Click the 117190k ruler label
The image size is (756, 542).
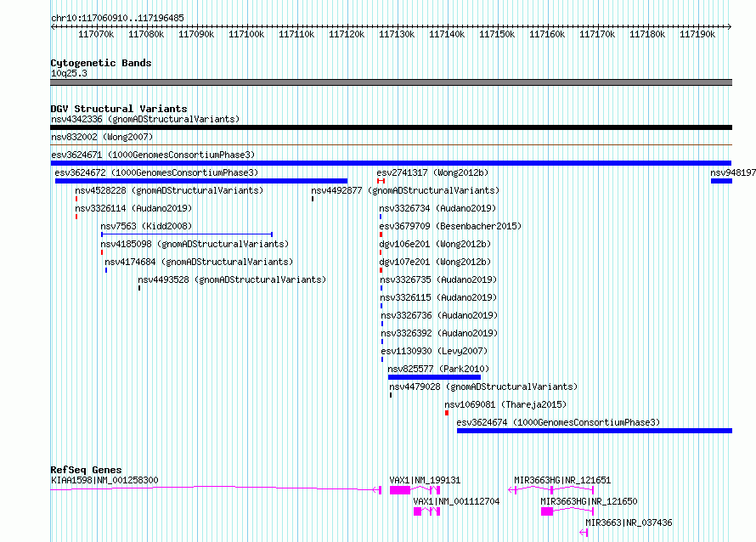697,34
